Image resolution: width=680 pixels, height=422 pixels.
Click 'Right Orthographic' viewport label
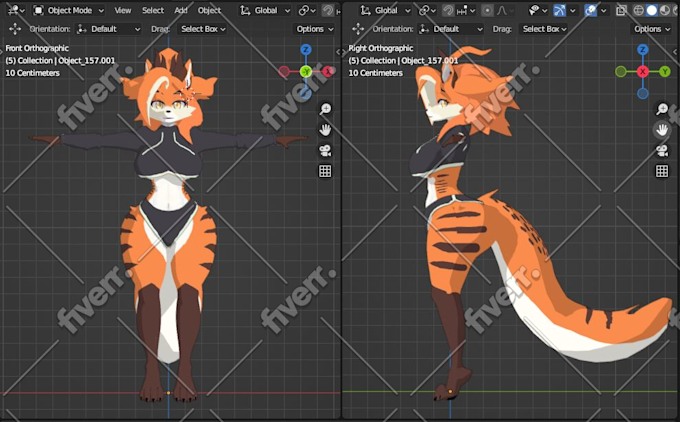[x=381, y=48]
